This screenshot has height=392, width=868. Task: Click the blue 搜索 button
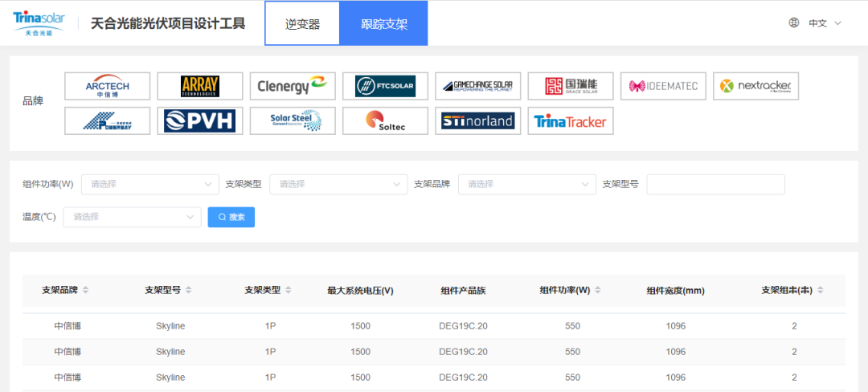point(231,217)
